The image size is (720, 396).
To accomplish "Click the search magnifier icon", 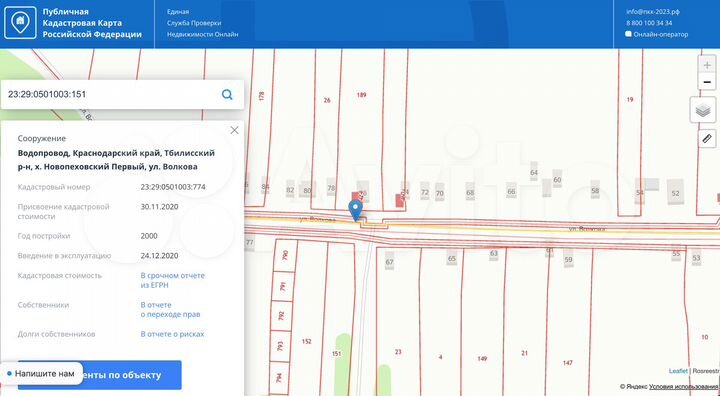I will point(227,95).
